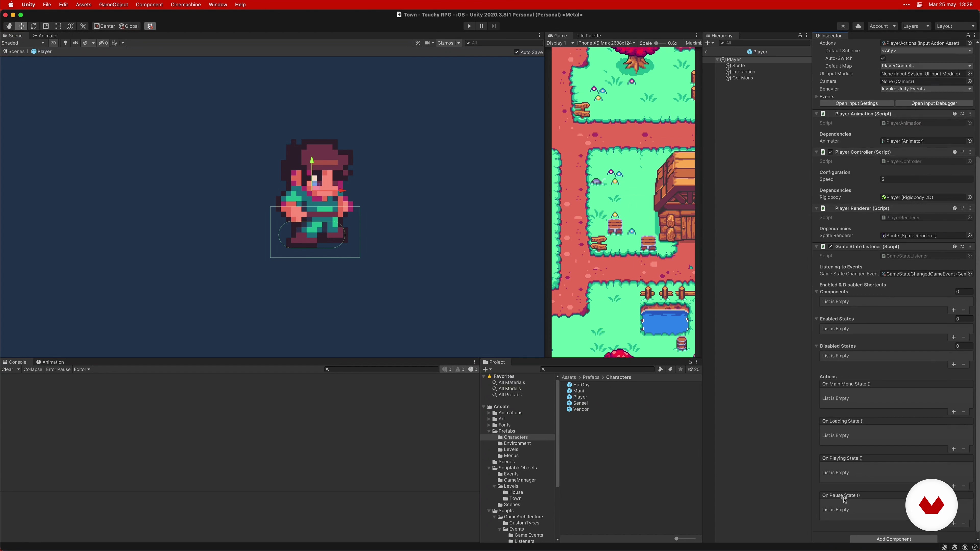Collapse the Prefabs folder in Project
The image size is (980, 551).
pos(489,431)
